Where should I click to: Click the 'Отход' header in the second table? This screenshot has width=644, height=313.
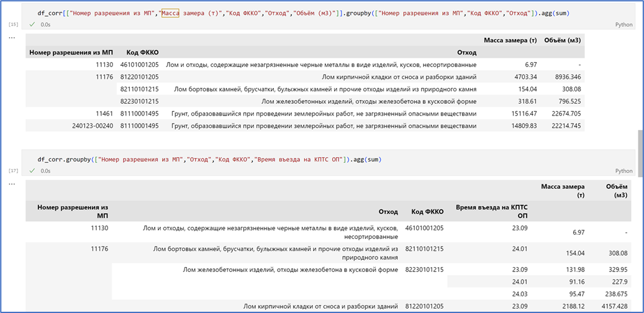(388, 212)
